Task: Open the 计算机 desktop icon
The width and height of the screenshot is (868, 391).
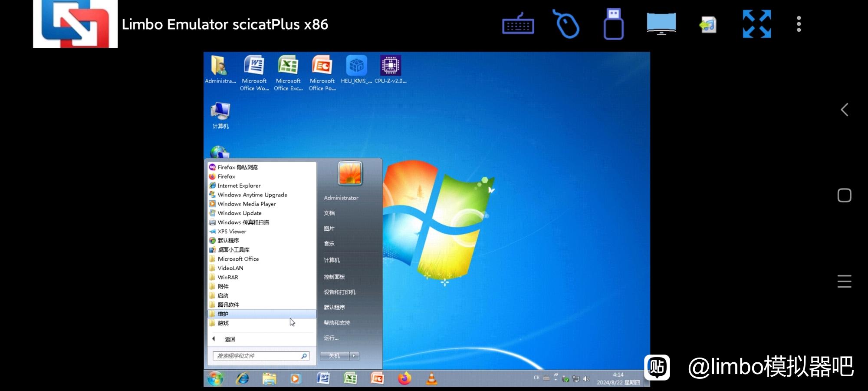Action: [x=220, y=116]
